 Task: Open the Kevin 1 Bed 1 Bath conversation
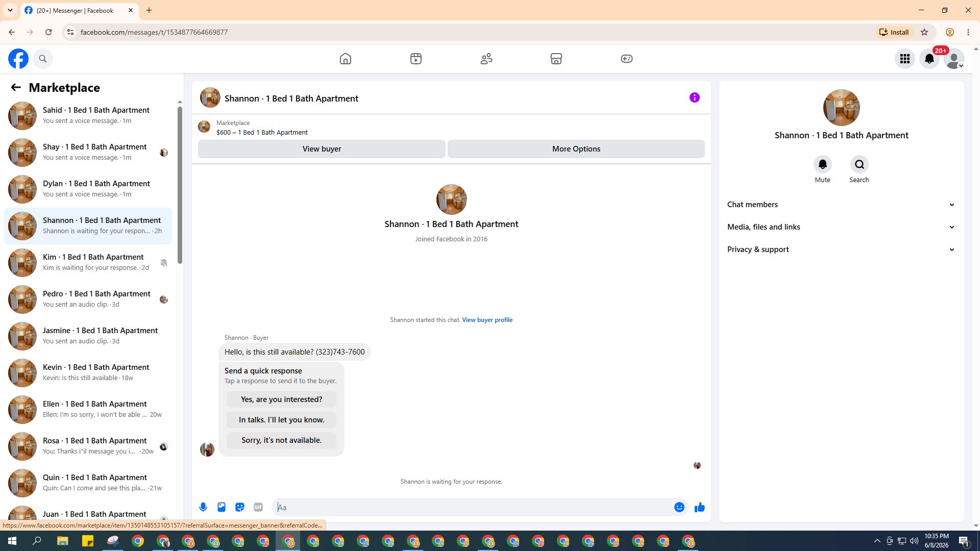[x=88, y=372]
